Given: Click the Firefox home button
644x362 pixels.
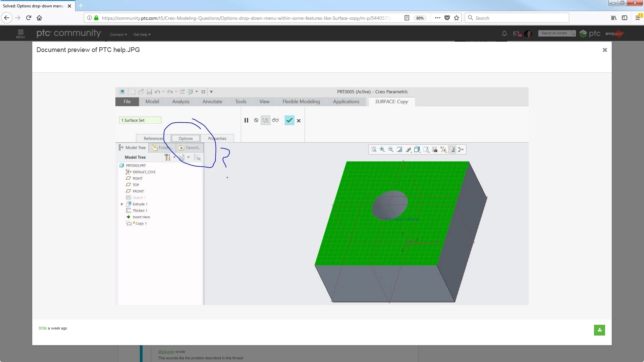Looking at the screenshot, I should coord(39,18).
